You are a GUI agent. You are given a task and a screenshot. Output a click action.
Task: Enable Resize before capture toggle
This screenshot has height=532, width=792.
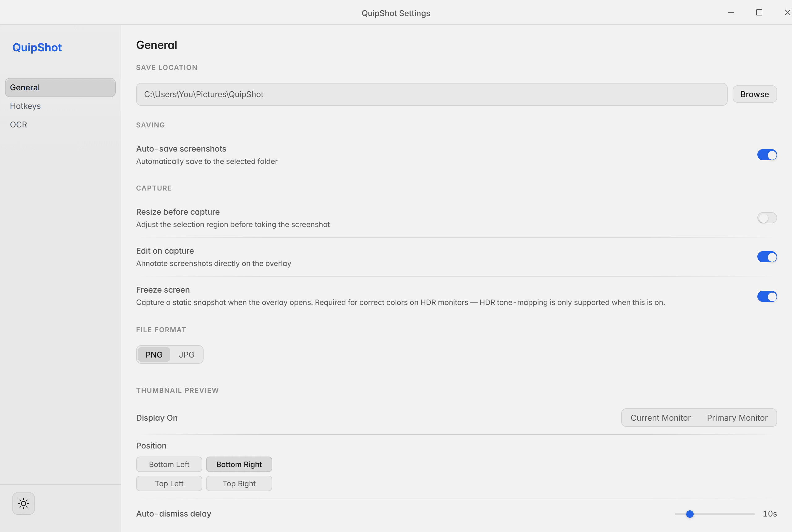(x=767, y=218)
